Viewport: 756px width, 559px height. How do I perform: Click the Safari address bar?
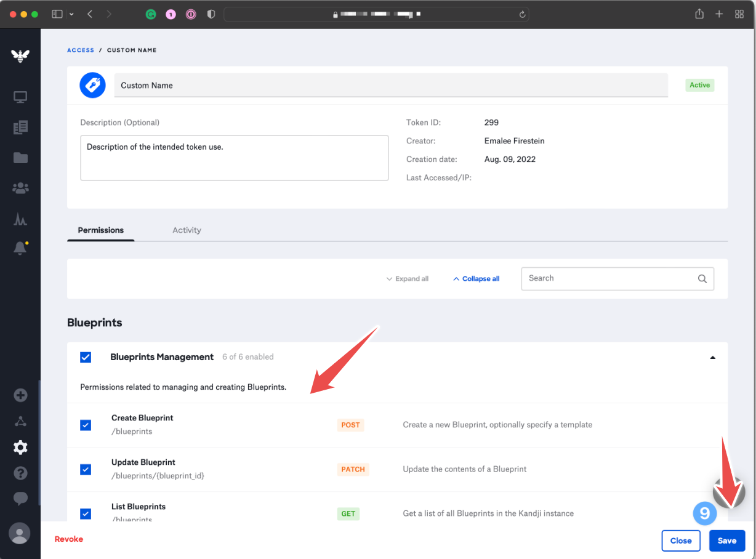pyautogui.click(x=376, y=14)
